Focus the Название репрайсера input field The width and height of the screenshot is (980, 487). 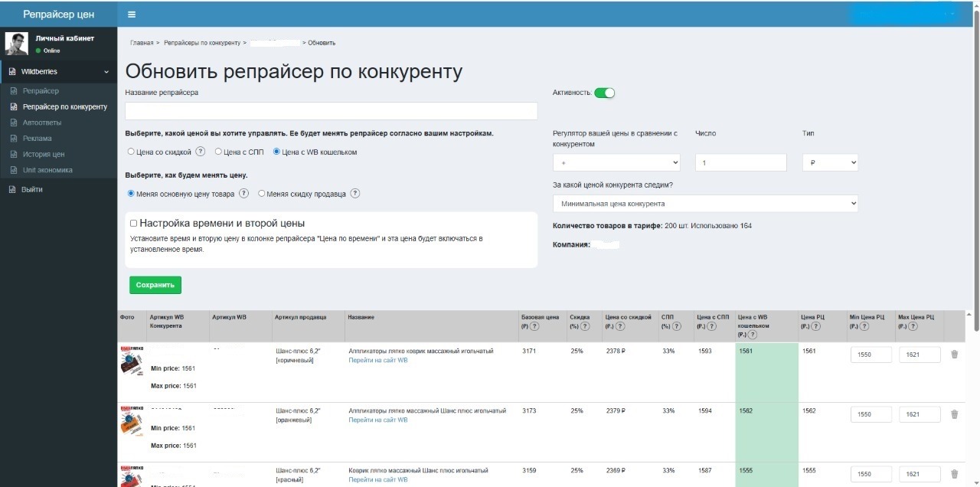tap(332, 111)
